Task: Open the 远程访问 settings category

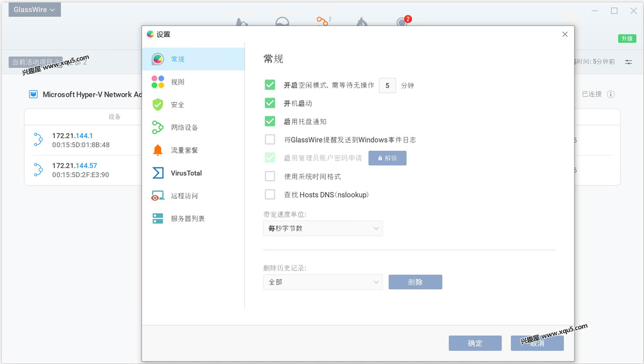Action: coord(194,196)
